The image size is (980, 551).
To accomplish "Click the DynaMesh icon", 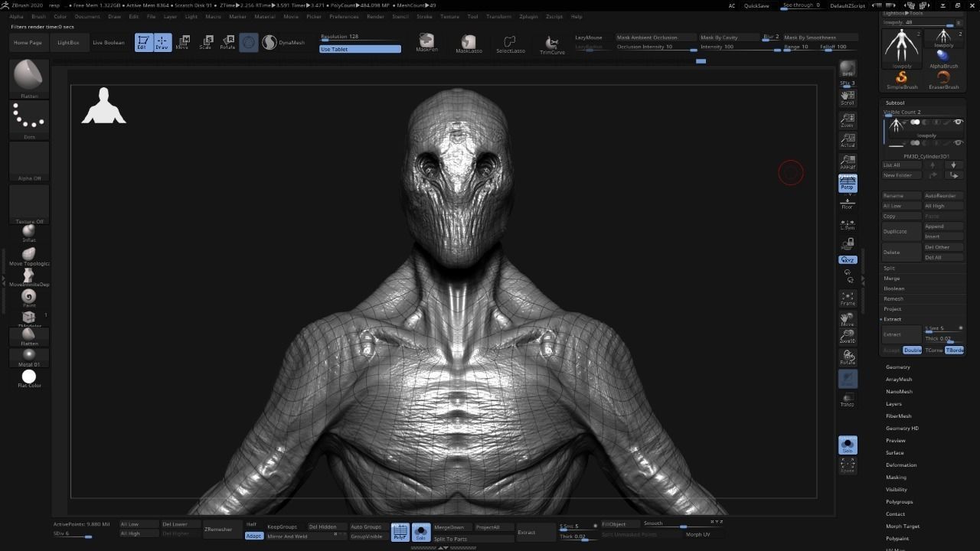I will [x=269, y=43].
